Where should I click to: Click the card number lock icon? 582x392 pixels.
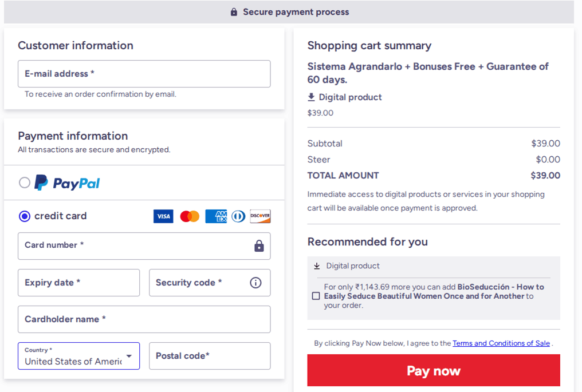click(x=259, y=246)
